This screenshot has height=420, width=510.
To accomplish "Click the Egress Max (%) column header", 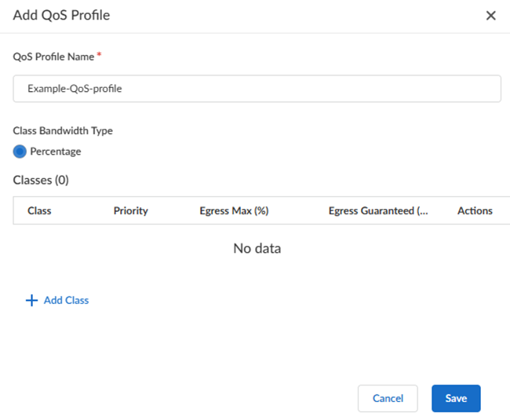I will 235,210.
